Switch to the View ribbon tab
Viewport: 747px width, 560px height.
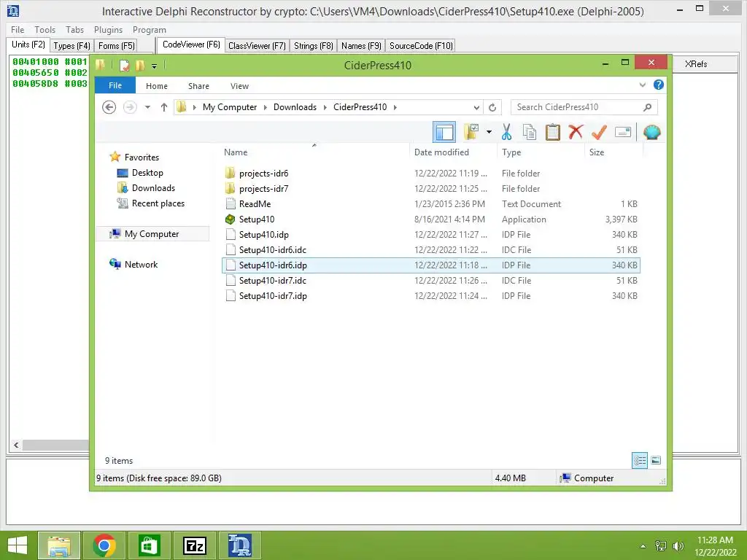pyautogui.click(x=239, y=86)
